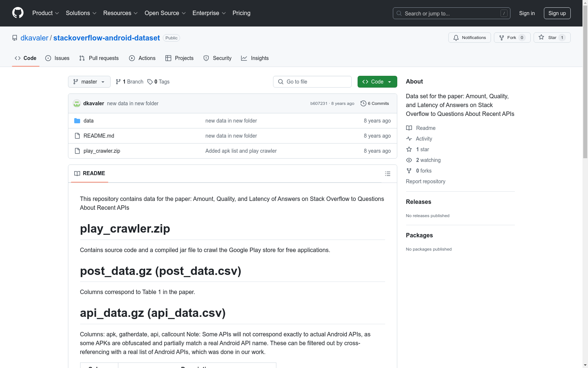Open commit b607231 hash link
This screenshot has height=368, width=588.
[x=319, y=103]
